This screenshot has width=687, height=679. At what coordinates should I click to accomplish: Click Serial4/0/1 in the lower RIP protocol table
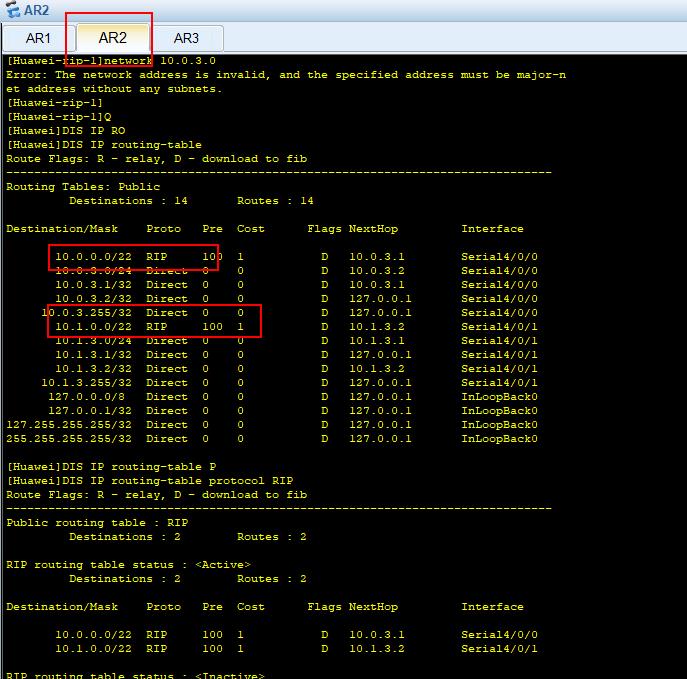(x=499, y=649)
